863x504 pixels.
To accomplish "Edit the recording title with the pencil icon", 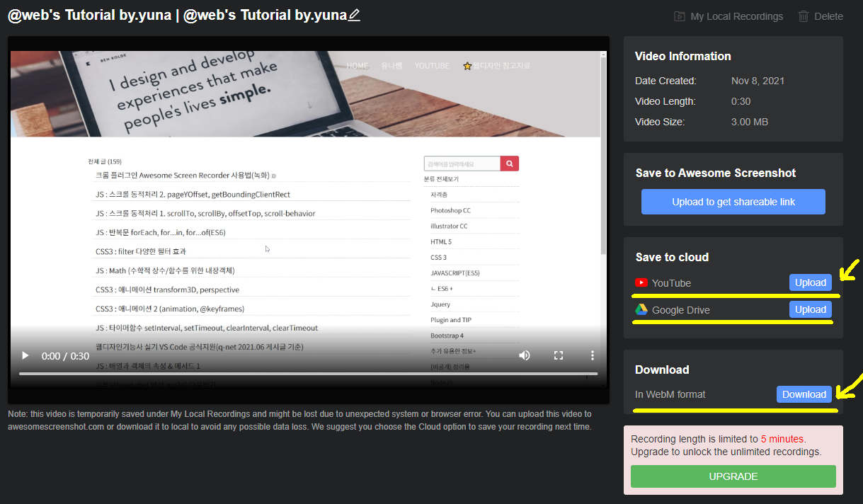I will pyautogui.click(x=354, y=15).
